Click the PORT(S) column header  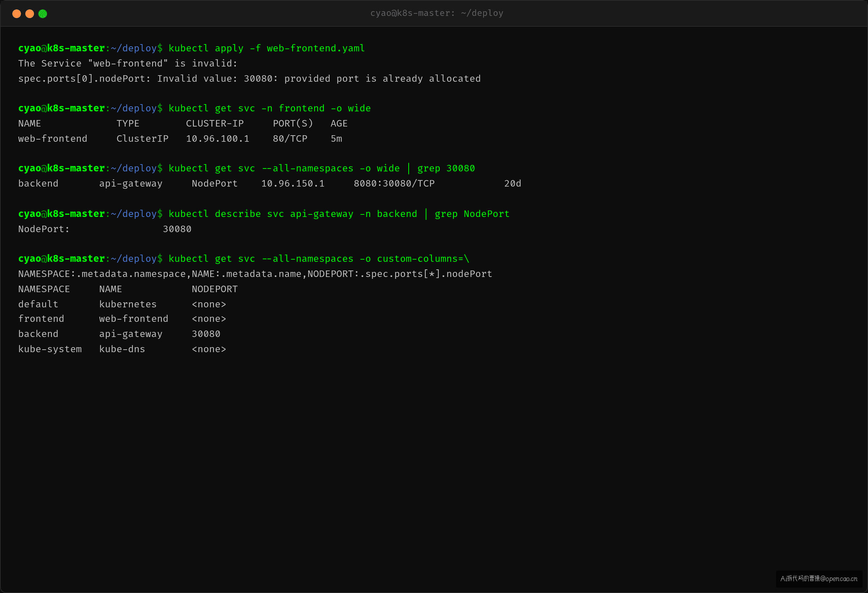(293, 124)
